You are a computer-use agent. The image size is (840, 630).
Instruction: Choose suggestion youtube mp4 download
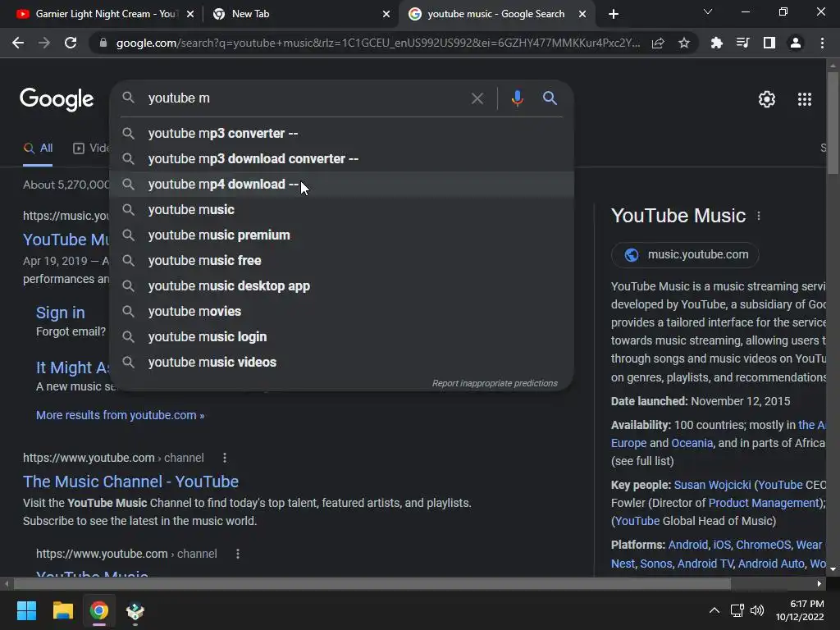342,185
